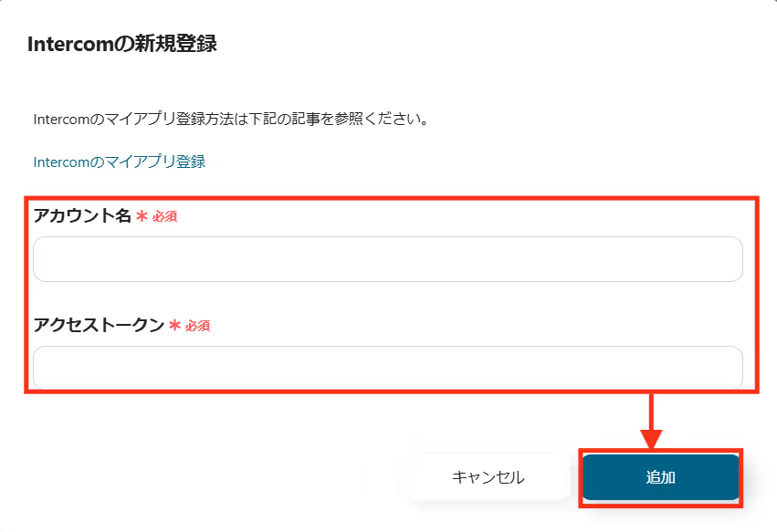Click the Intercomの新規登録 dialog title
The height and width of the screenshot is (532, 777).
[122, 43]
